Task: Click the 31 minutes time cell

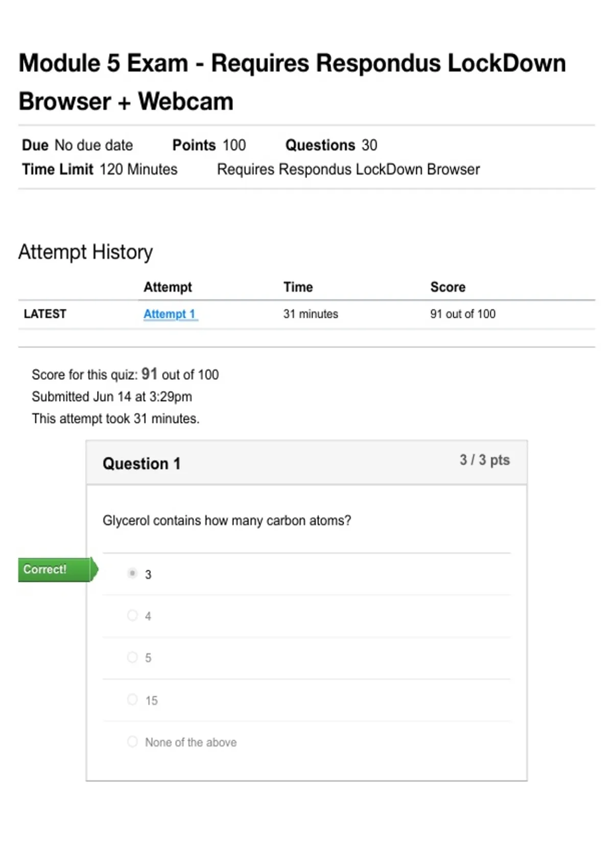Action: point(311,314)
